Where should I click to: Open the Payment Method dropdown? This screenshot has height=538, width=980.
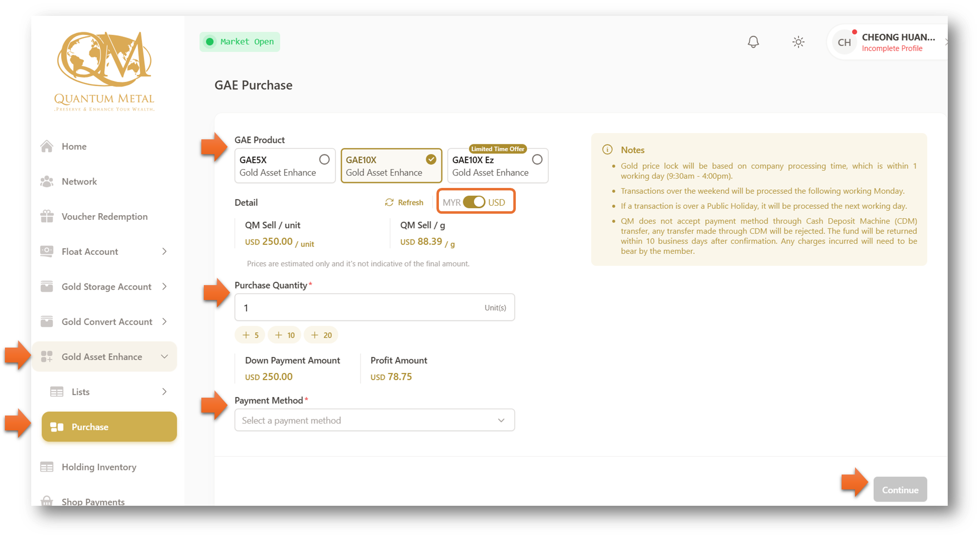(x=374, y=420)
